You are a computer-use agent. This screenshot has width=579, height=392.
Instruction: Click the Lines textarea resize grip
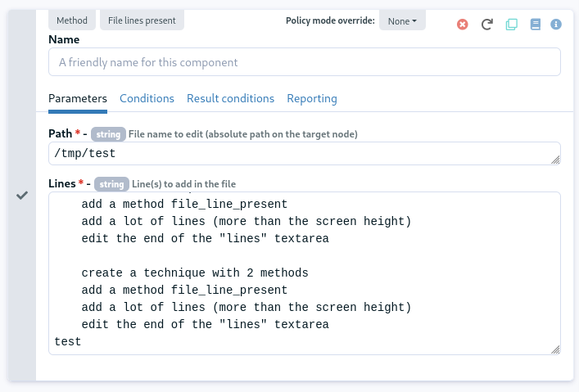click(x=555, y=349)
